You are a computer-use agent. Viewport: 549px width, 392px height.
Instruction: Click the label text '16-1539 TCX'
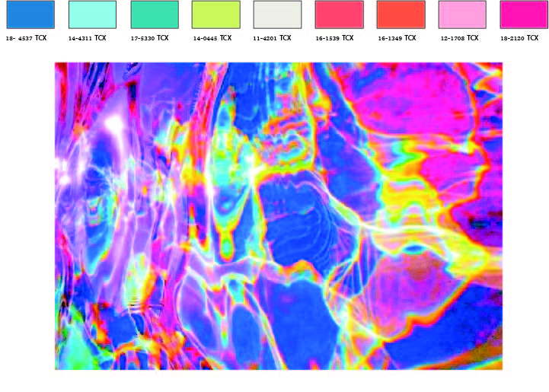pos(334,38)
